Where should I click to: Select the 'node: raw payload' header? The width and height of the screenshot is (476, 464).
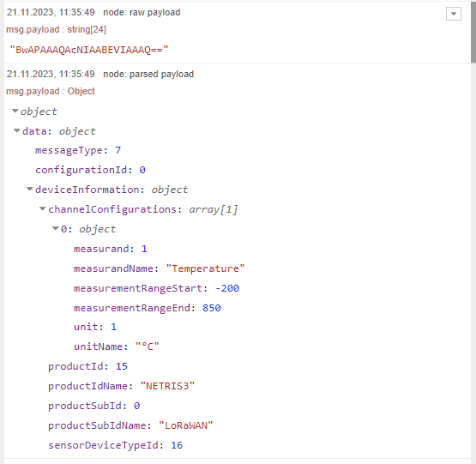142,13
